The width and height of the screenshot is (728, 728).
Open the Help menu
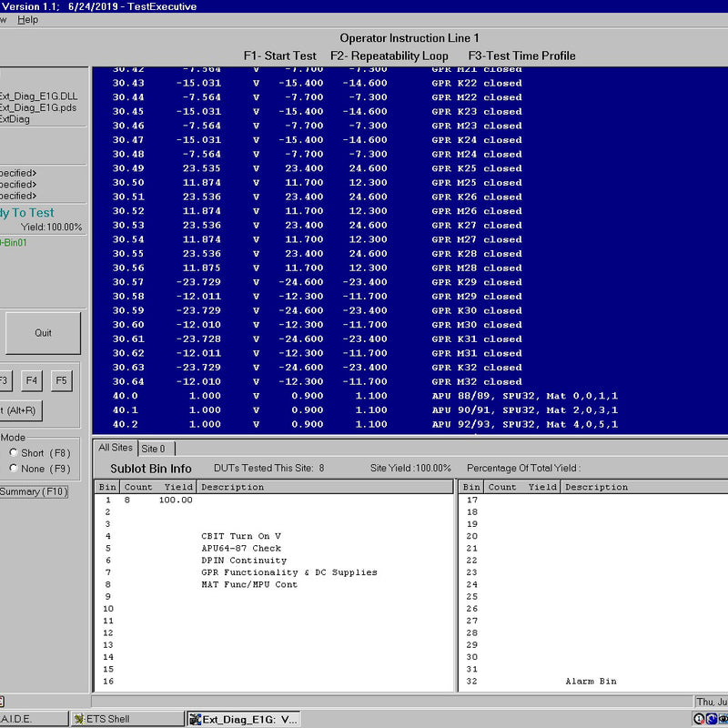click(x=28, y=19)
